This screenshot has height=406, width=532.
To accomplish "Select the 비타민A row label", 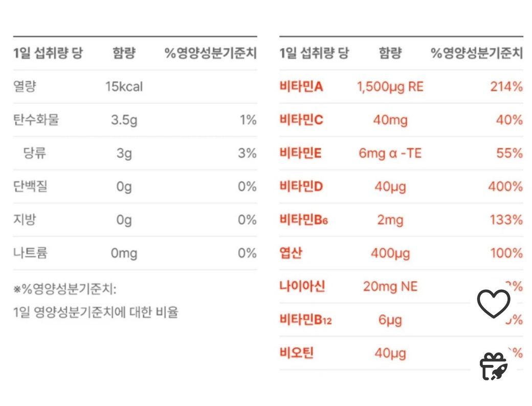I will [301, 87].
